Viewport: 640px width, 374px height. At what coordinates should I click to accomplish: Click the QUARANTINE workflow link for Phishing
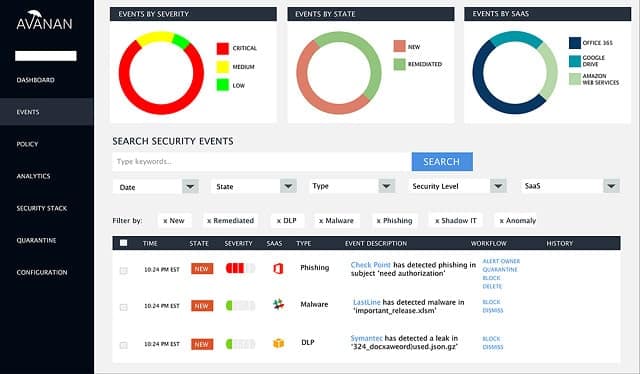click(500, 269)
